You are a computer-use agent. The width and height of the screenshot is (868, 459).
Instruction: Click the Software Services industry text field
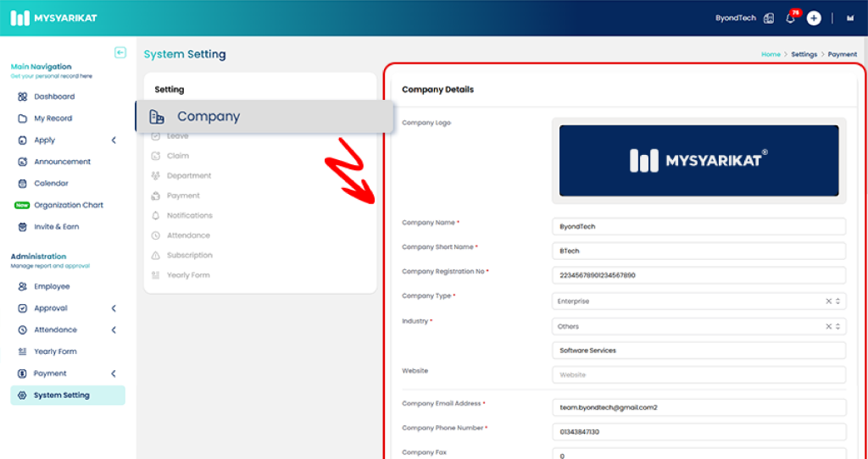pyautogui.click(x=698, y=350)
